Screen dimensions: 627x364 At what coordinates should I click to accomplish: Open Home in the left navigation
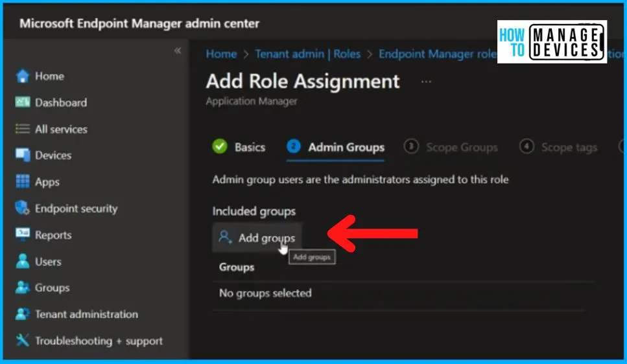[49, 76]
